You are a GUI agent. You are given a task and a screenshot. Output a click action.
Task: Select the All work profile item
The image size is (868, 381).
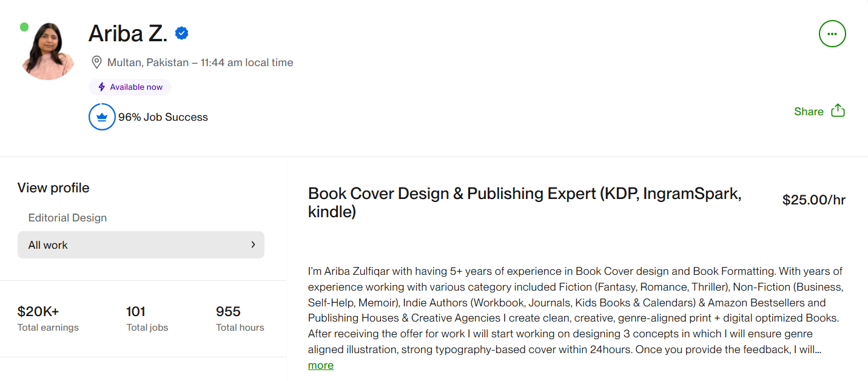point(49,245)
